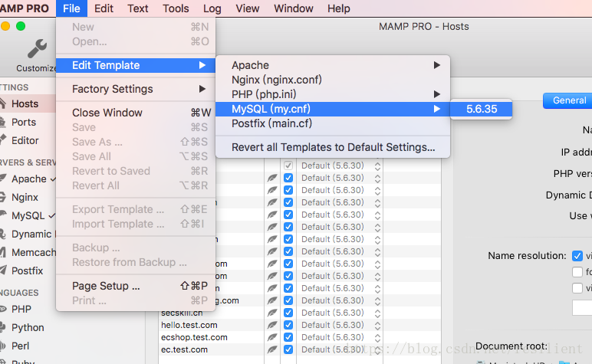The width and height of the screenshot is (592, 364).
Task: Uncheck the hello.test.com host checkbox
Action: pyautogui.click(x=288, y=325)
